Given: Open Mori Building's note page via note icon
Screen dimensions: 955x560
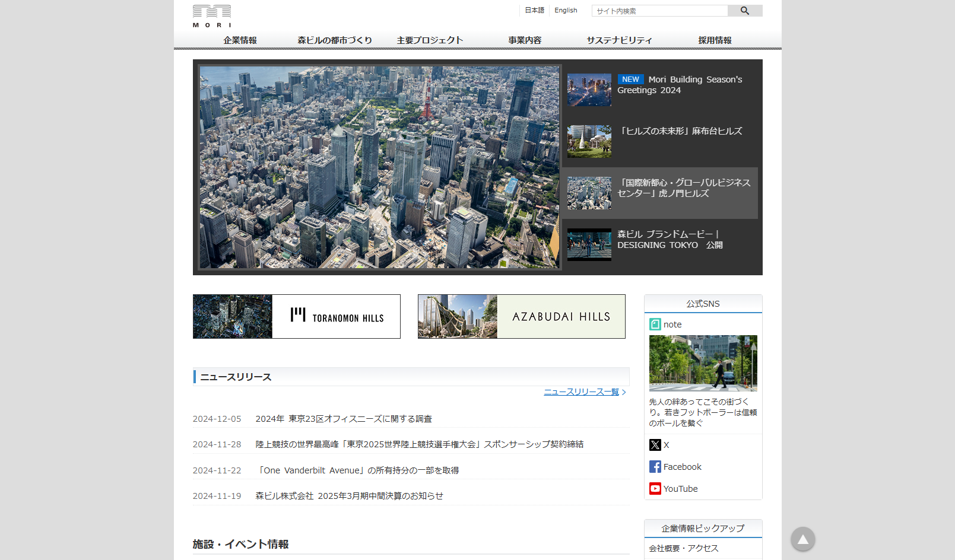Looking at the screenshot, I should click(655, 324).
